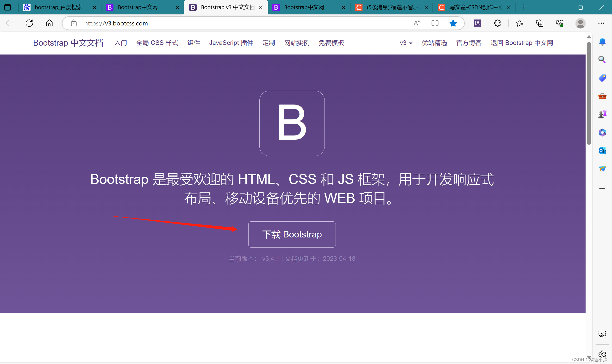This screenshot has width=612, height=364.
Task: Click the sidebar search magnifier icon
Action: click(602, 60)
